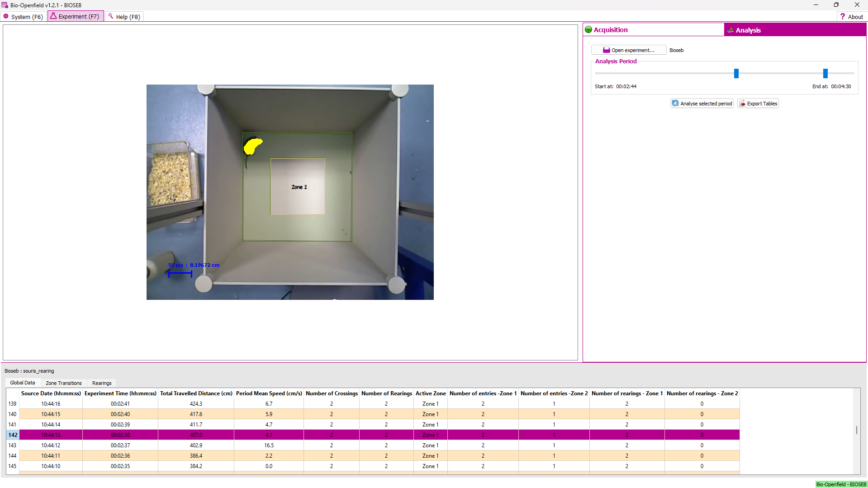Screen dimensions: 868x488
Task: Click the System gear icon
Action: tap(6, 16)
